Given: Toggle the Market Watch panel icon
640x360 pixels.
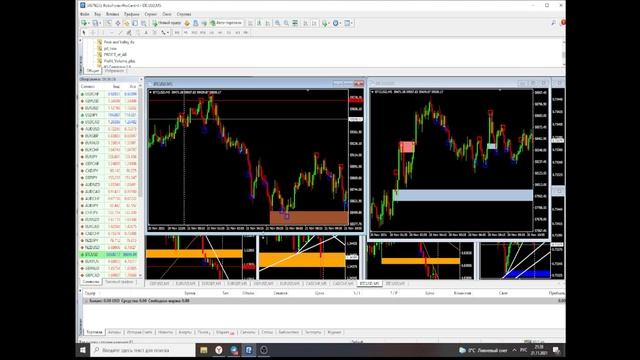Looking at the screenshot, I should click(109, 23).
